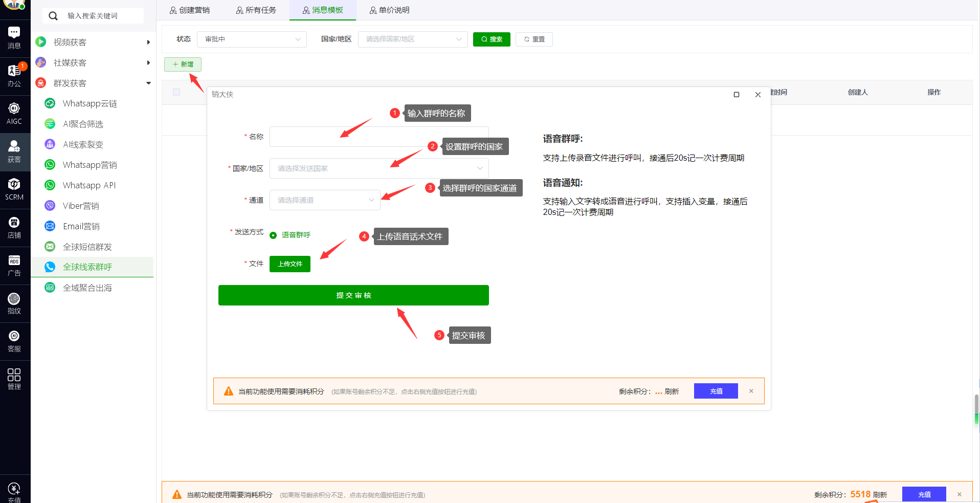Open the 消息 messages sidebar icon
Viewport: 980px width, 503px height.
coord(14,38)
